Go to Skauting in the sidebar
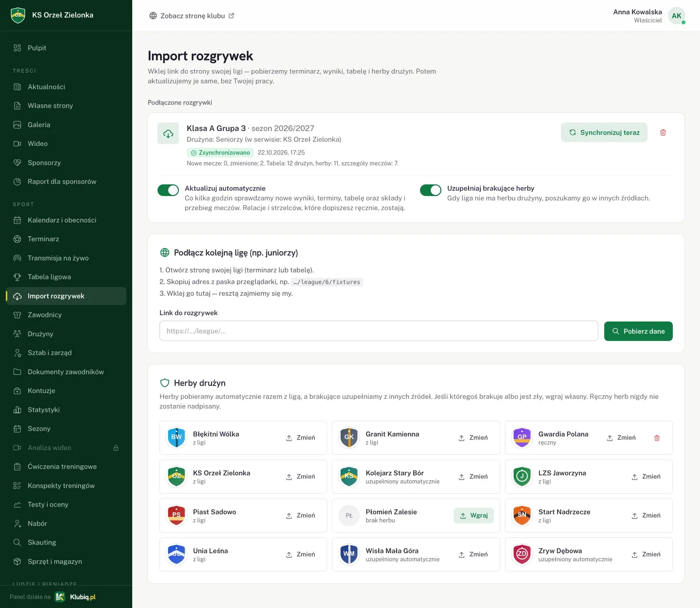This screenshot has width=700, height=608. 66,543
